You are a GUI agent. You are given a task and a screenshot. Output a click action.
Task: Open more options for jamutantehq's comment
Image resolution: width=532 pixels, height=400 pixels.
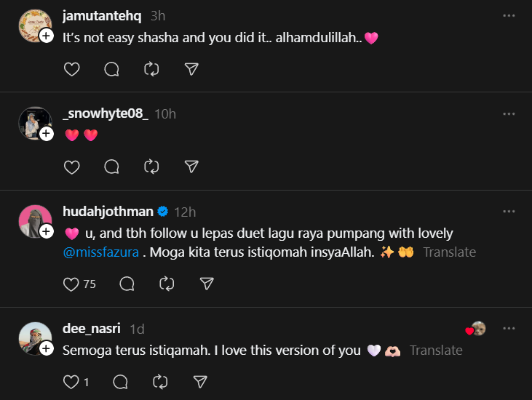click(509, 15)
